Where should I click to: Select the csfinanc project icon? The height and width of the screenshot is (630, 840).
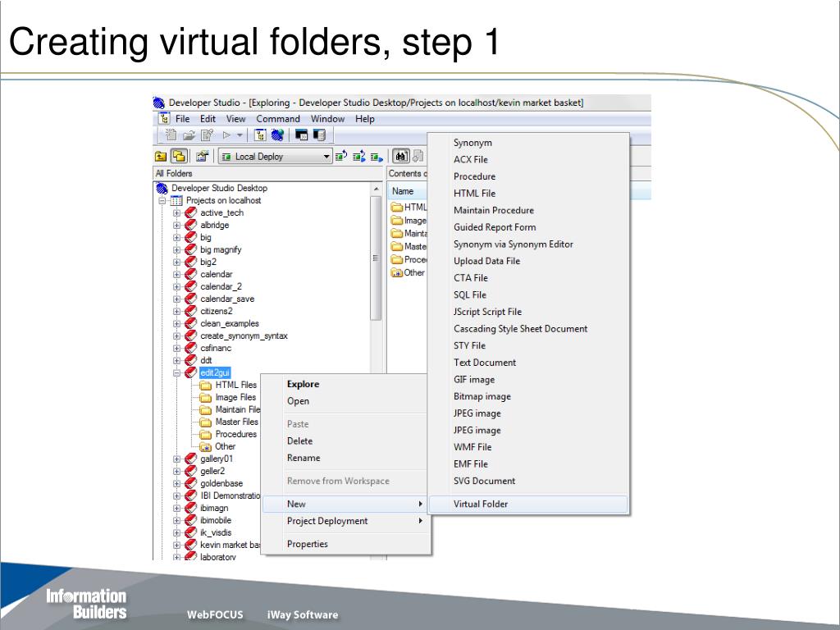(190, 348)
